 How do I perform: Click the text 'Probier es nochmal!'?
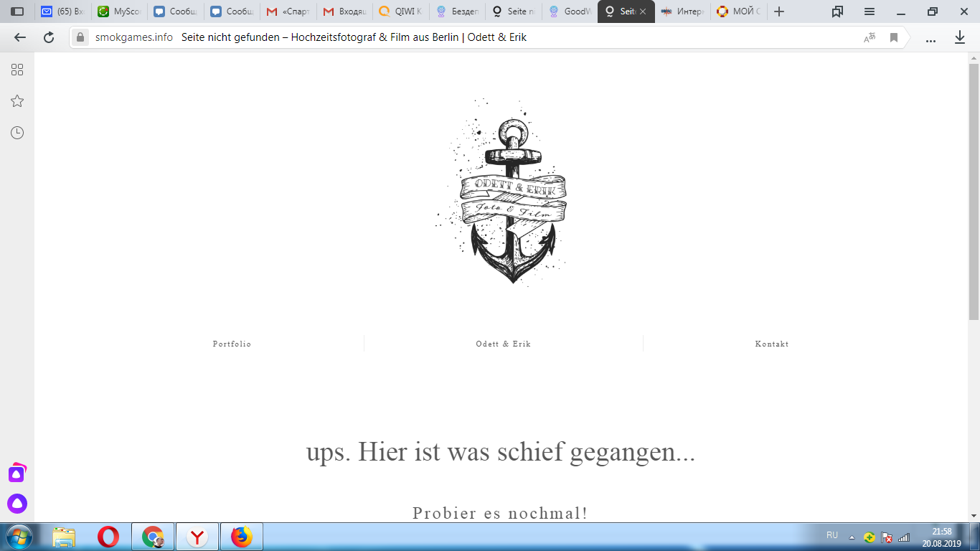pyautogui.click(x=500, y=513)
